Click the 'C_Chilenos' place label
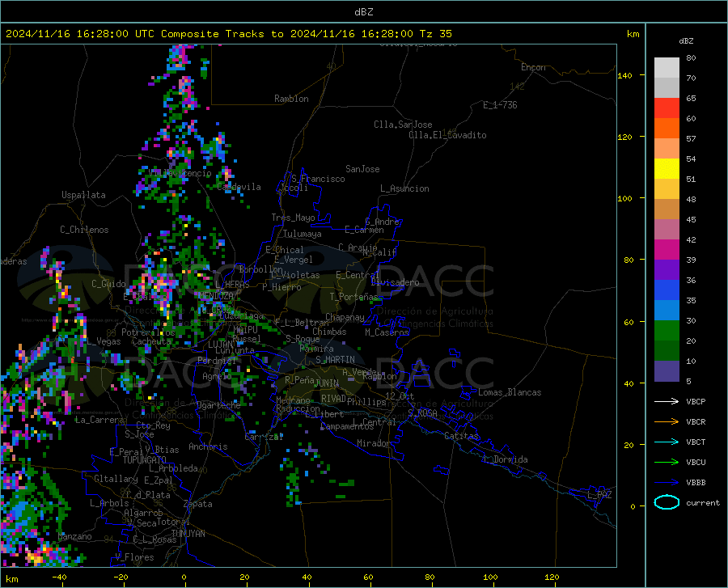728x588 pixels. point(84,230)
